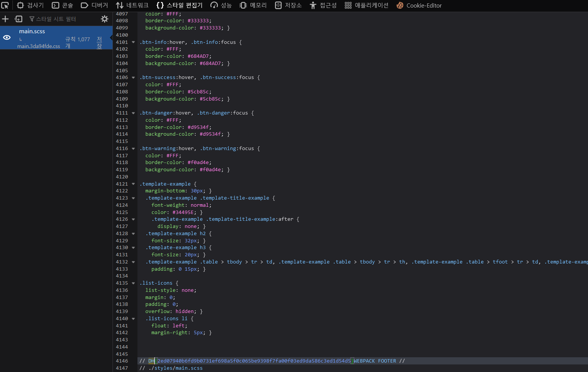Viewport: 588px width, 372px height.
Task: Open Style Editor options gear
Action: click(x=105, y=19)
